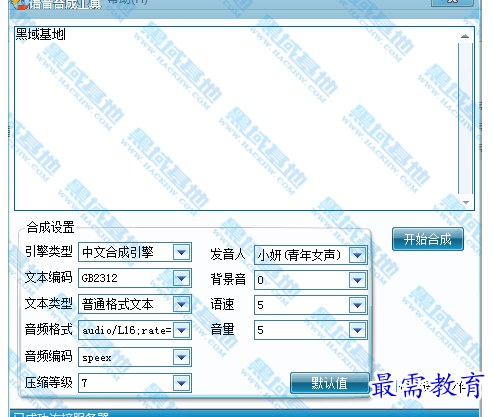
Task: Expand the 音量 dropdown arrow
Action: (x=357, y=330)
